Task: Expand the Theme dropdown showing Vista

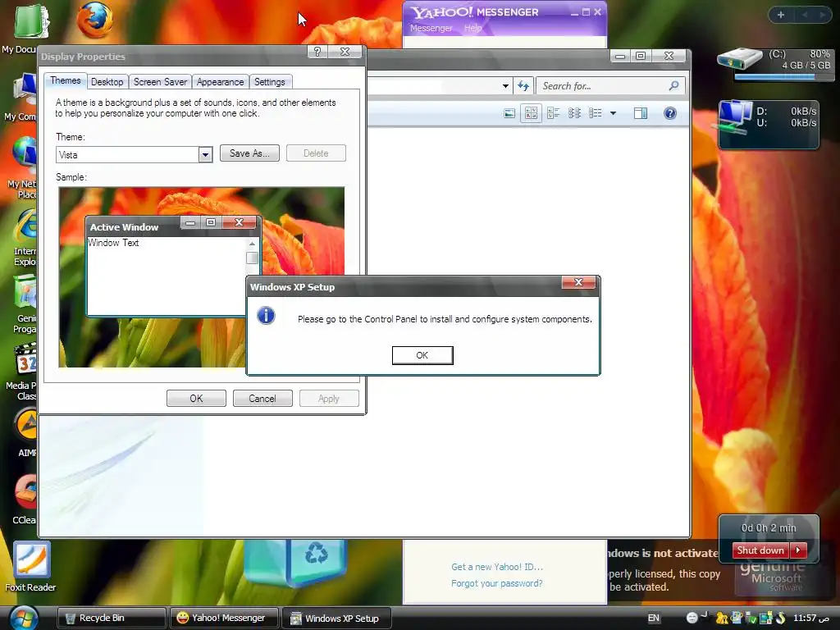Action: pyautogui.click(x=205, y=155)
